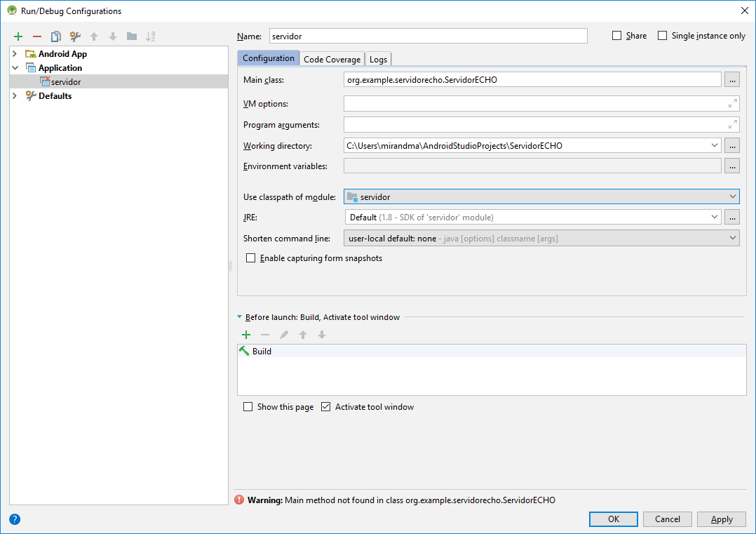Expand the Android App tree node

[15, 54]
